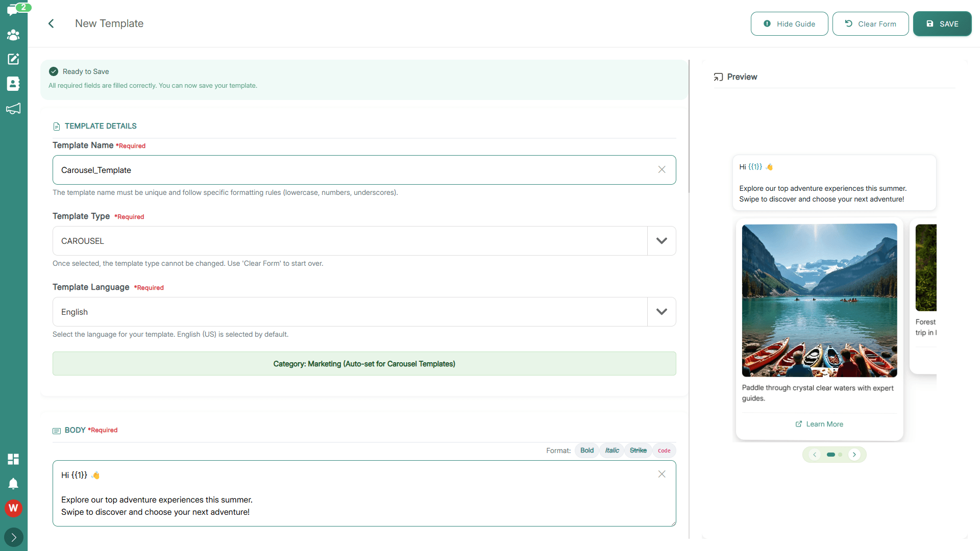Image resolution: width=980 pixels, height=551 pixels.
Task: Click inside the body text area
Action: pos(364,493)
